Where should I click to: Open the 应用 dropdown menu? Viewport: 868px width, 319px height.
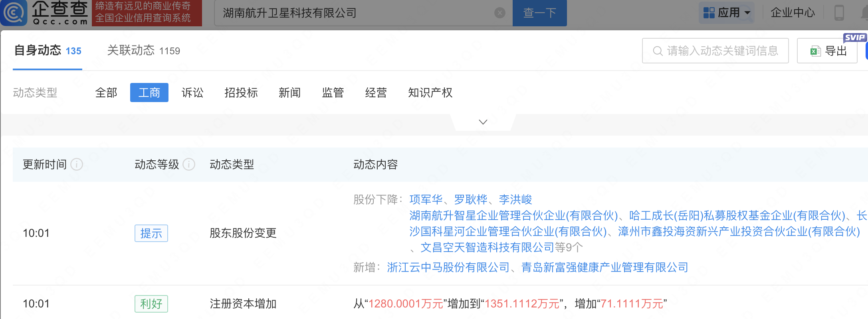pos(726,13)
